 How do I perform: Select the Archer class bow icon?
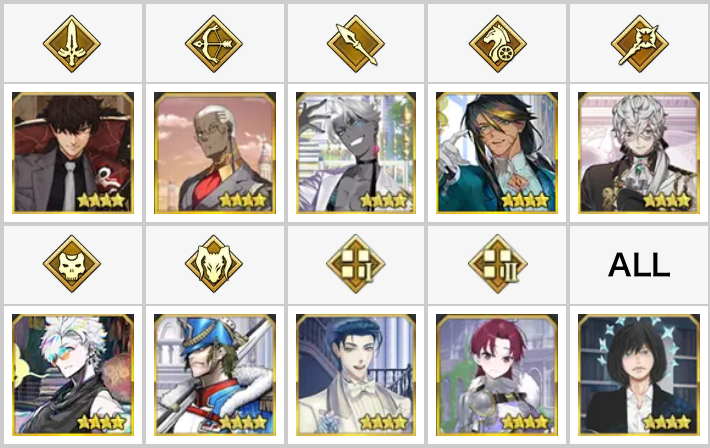(x=214, y=44)
